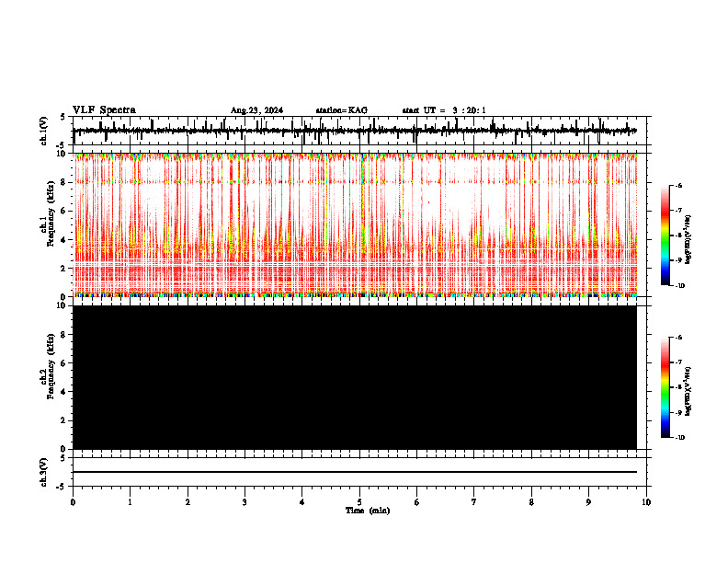The width and height of the screenshot is (728, 563).
Task: Click the "ch.1(V)" axis label
Action: click(x=44, y=131)
